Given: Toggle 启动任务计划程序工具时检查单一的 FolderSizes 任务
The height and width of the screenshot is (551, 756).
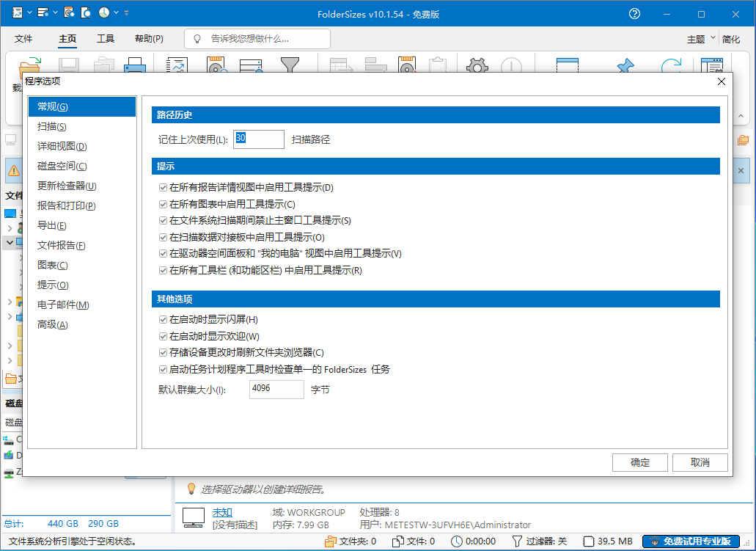Looking at the screenshot, I should tap(163, 370).
